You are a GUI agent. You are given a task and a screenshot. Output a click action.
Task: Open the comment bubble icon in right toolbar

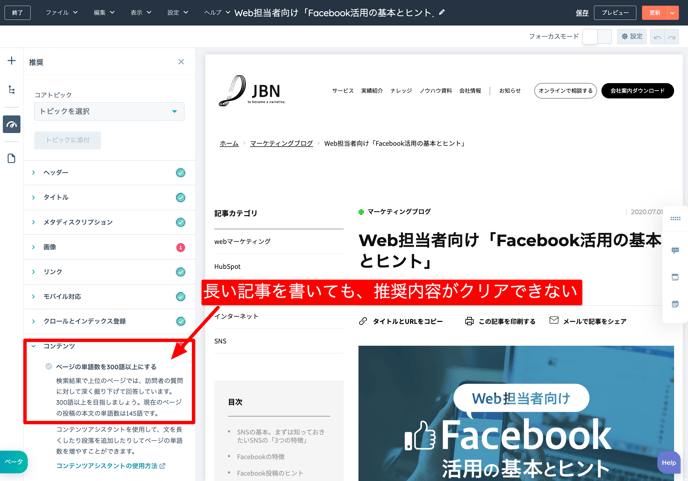click(675, 250)
